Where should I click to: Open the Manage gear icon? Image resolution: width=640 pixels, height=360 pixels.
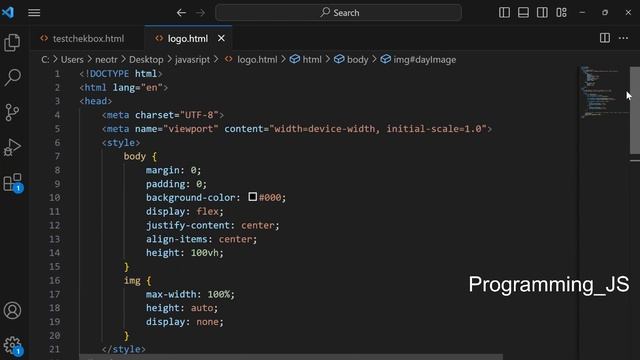tap(13, 346)
